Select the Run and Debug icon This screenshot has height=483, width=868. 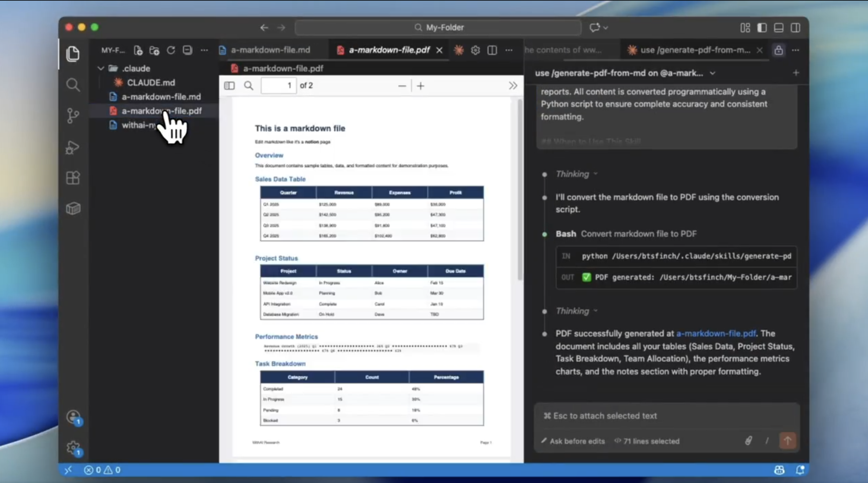[x=72, y=147]
